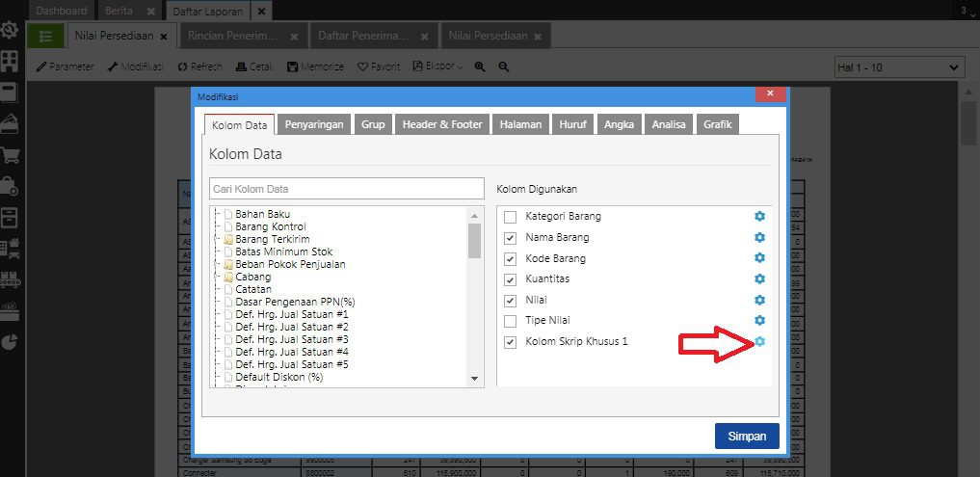Open the Hal 1 - 10 page dropdown

899,67
